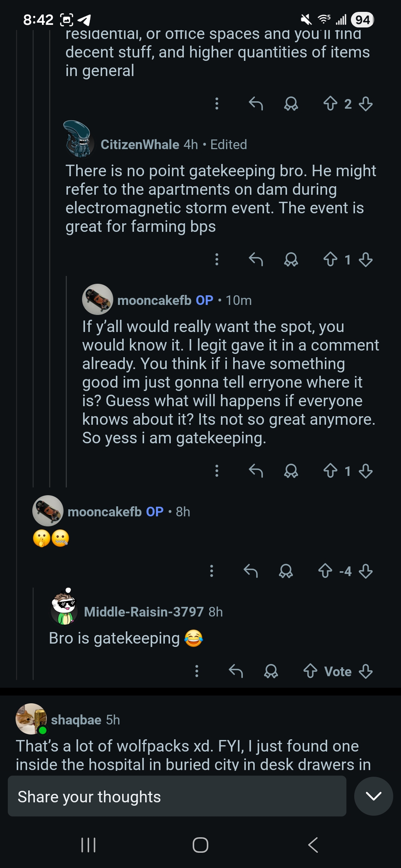Give an award to CitizenWhale's comment
Image resolution: width=401 pixels, height=868 pixels.
click(291, 260)
